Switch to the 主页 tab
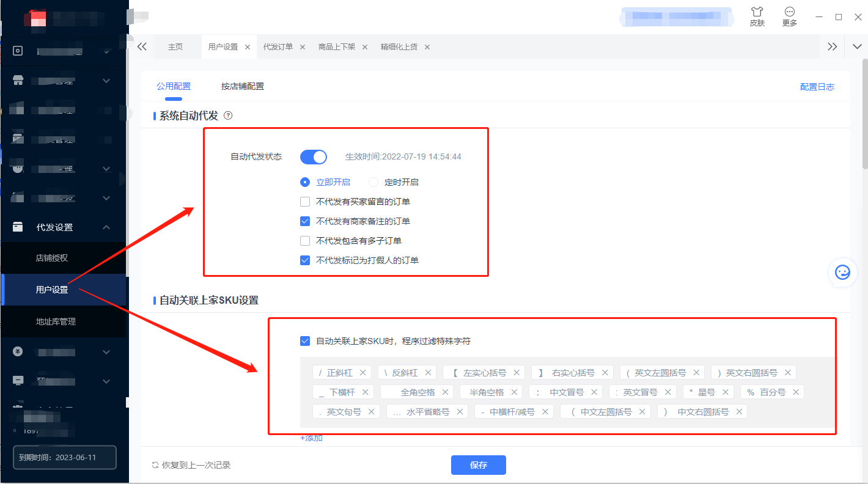 point(175,47)
